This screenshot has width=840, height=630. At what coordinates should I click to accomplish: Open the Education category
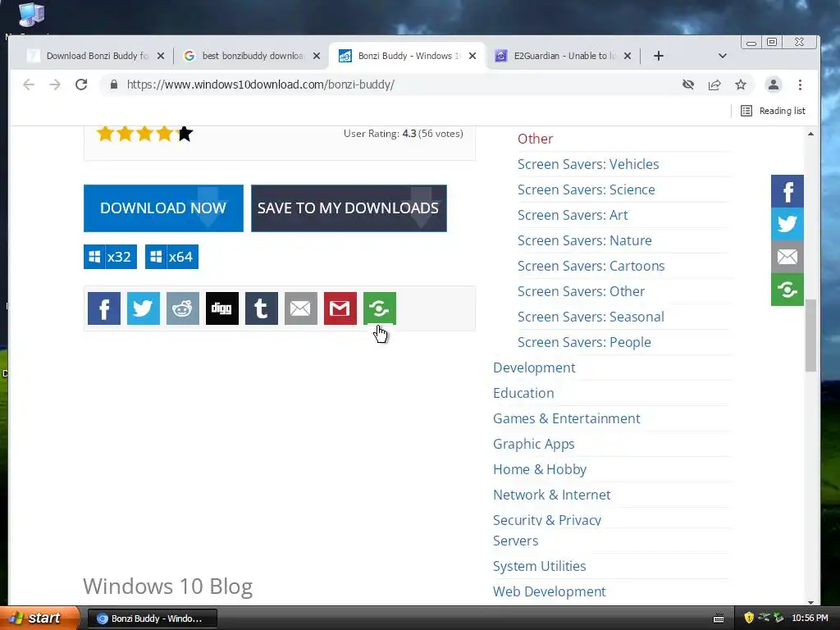coord(523,393)
